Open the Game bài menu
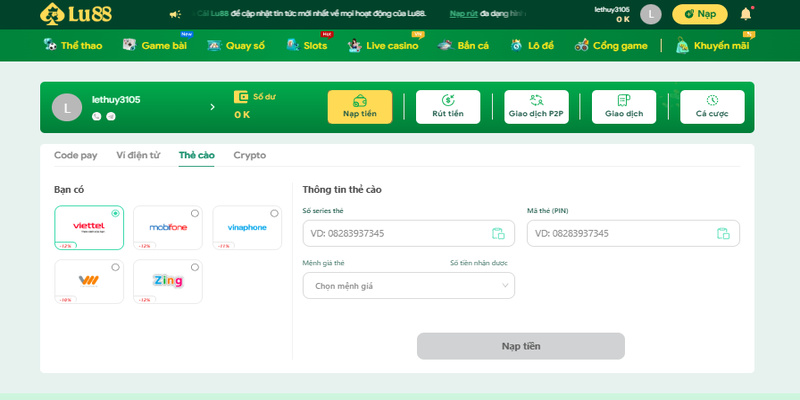 pos(164,45)
